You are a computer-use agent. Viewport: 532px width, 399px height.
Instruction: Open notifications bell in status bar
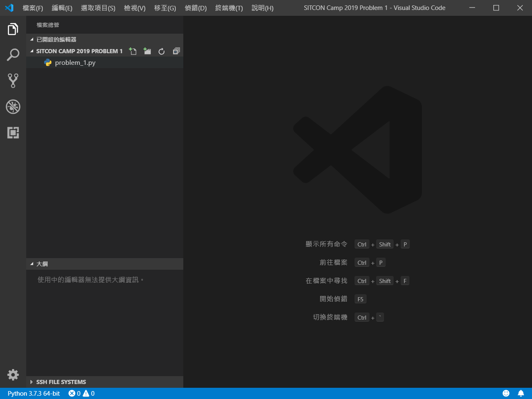click(521, 393)
